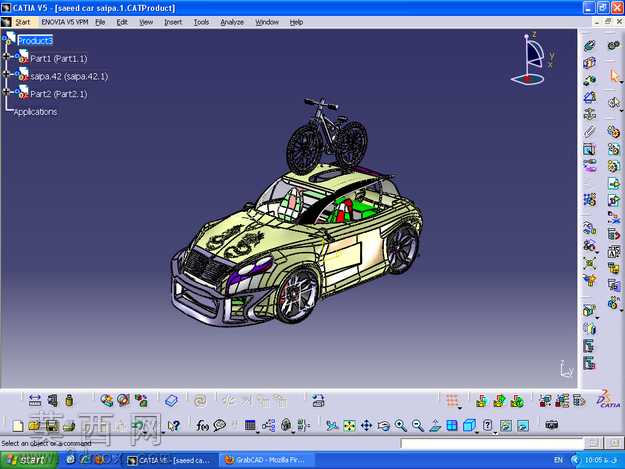Open the Design Table icon
This screenshot has height=469, width=625.
coord(250,426)
